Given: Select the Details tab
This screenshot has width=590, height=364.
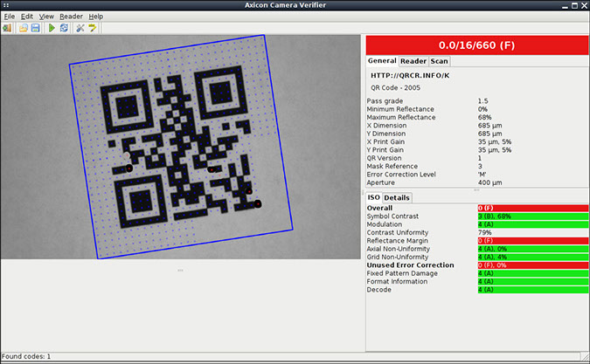Looking at the screenshot, I should pos(397,197).
